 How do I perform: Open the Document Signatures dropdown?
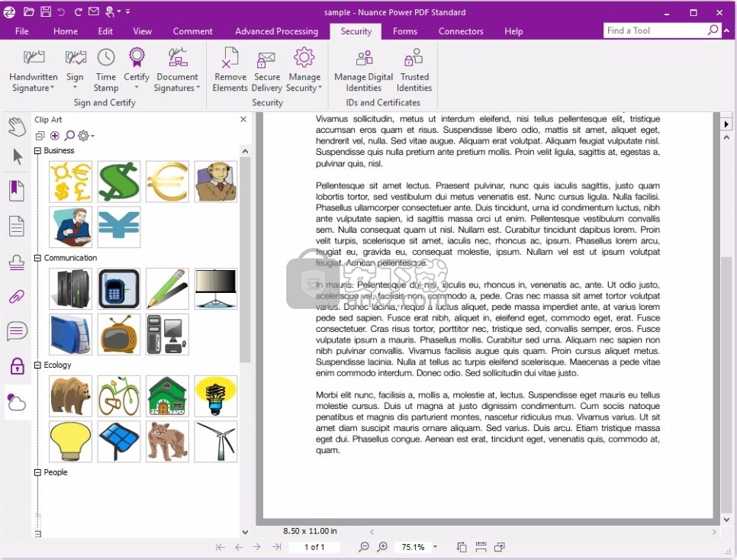pyautogui.click(x=198, y=88)
